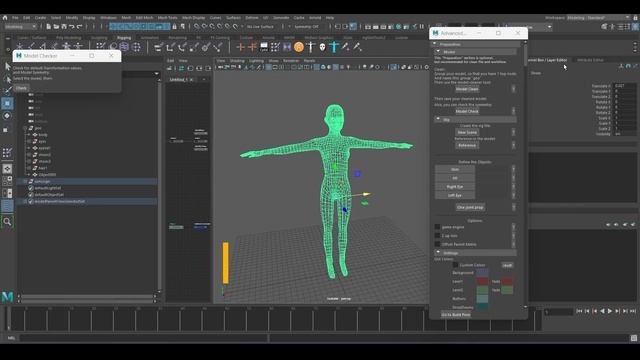The image size is (640, 360).
Task: Click the Level1 red color swatch
Action: tap(482, 281)
